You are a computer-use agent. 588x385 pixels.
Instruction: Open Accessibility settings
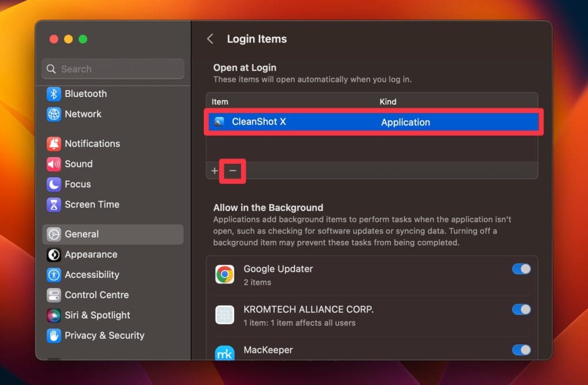113,275
